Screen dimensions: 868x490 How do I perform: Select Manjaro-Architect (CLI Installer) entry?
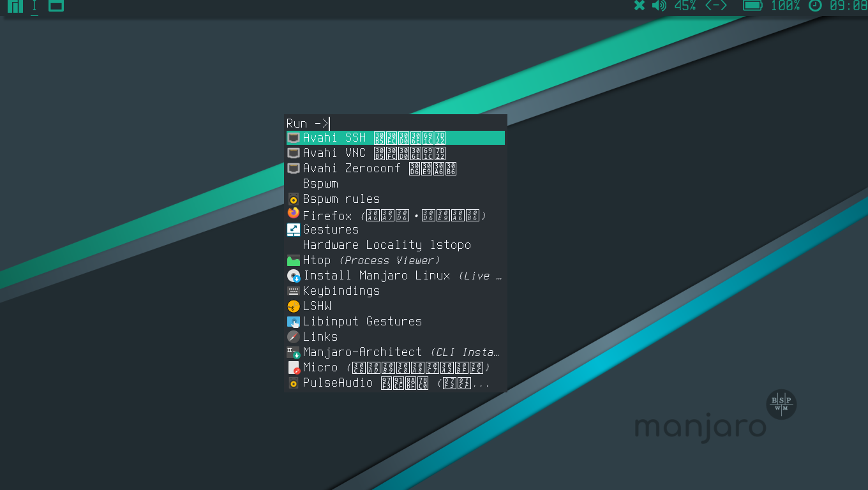[396, 352]
